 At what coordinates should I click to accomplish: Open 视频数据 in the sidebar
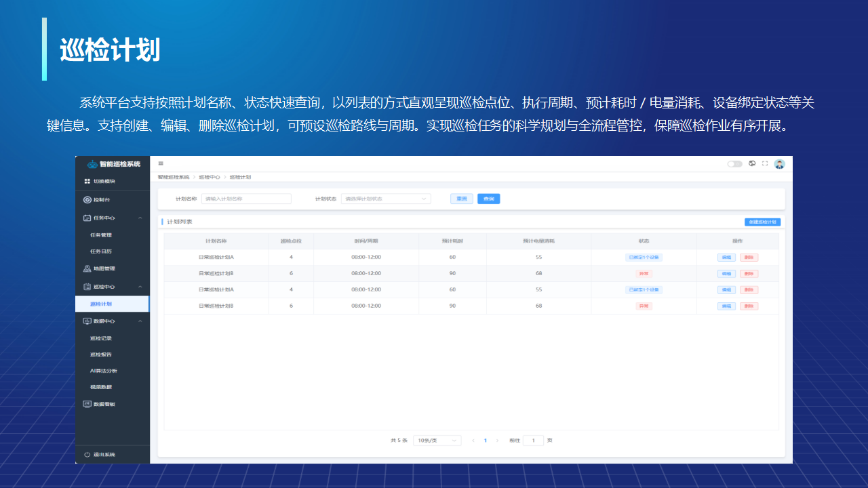click(101, 387)
